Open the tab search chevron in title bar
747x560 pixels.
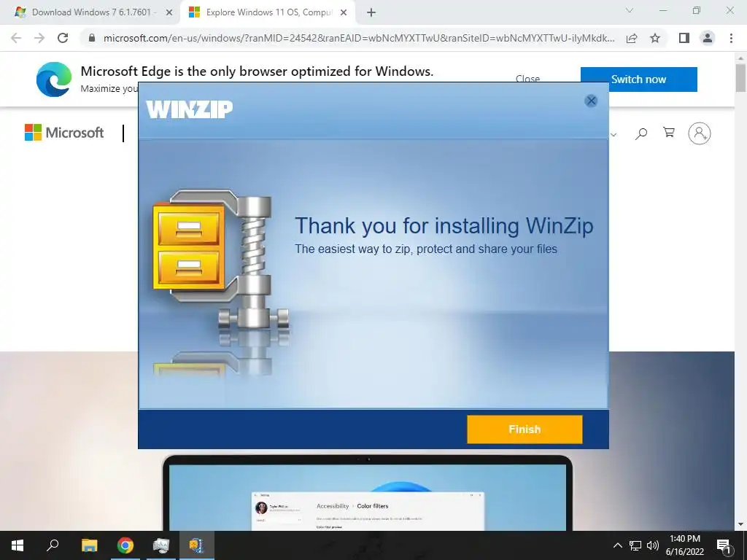point(630,10)
